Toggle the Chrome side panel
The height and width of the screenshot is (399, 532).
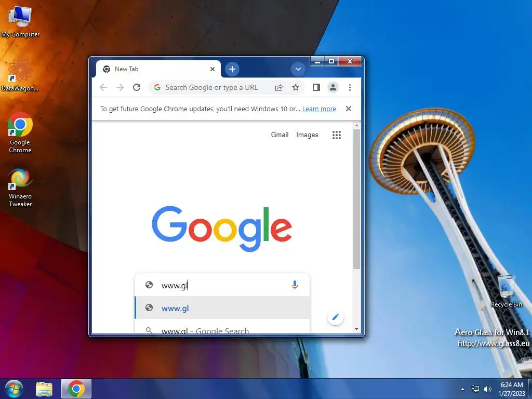(x=316, y=87)
